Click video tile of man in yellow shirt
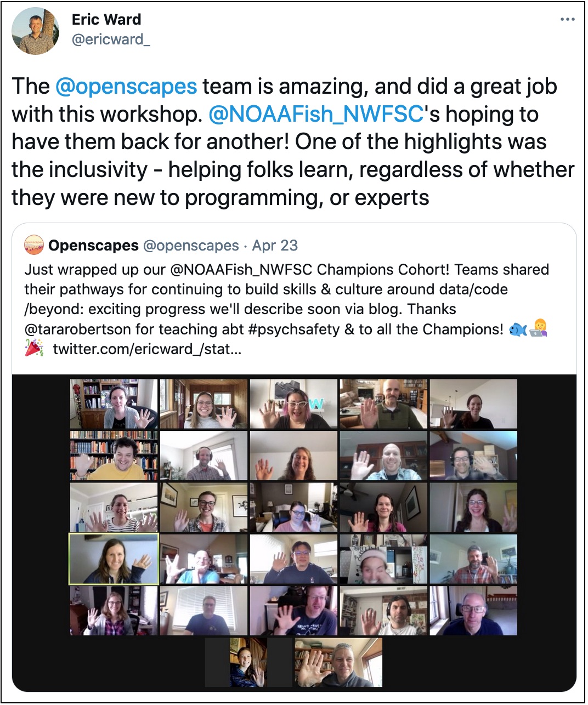The width and height of the screenshot is (588, 705). [x=114, y=456]
